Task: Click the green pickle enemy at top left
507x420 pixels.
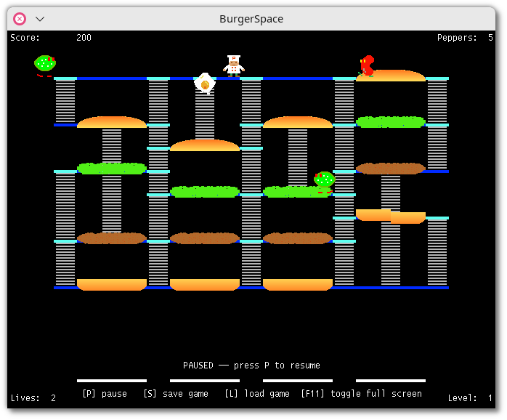Action: (x=45, y=65)
